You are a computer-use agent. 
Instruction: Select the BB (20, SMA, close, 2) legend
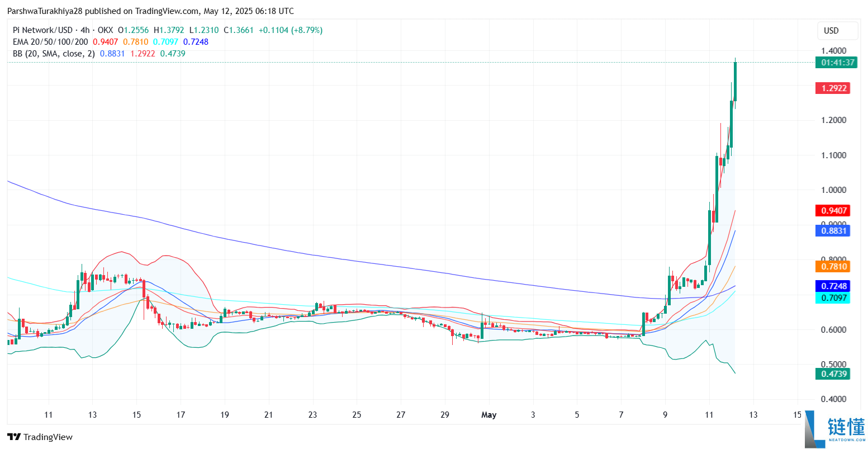tap(54, 54)
